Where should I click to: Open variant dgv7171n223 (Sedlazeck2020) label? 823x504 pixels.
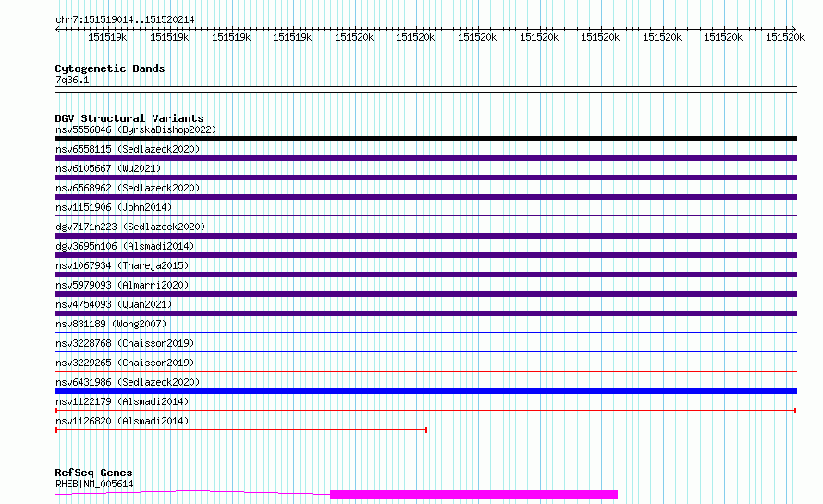tap(130, 227)
